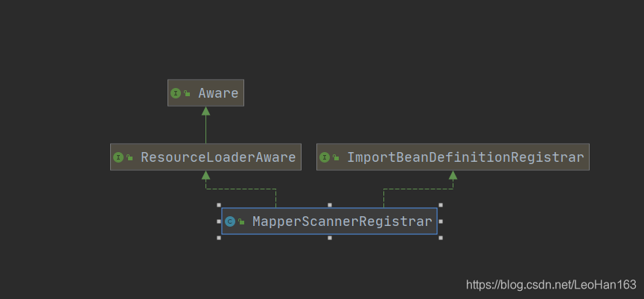This screenshot has width=644, height=299.
Task: Select the dashed arrow pointing into ImportBeanDefinitionRegistrar
Action: click(418, 189)
